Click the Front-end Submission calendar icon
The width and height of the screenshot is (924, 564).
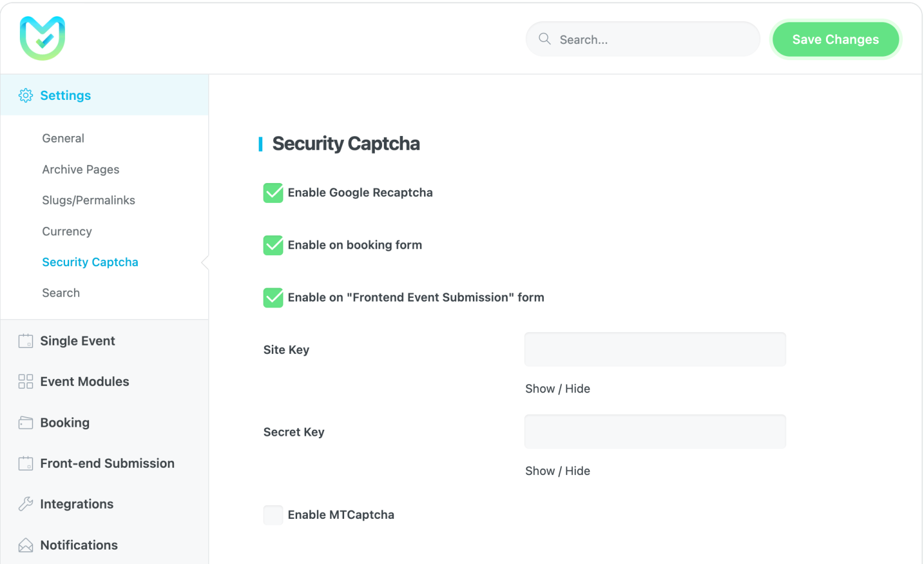point(25,463)
